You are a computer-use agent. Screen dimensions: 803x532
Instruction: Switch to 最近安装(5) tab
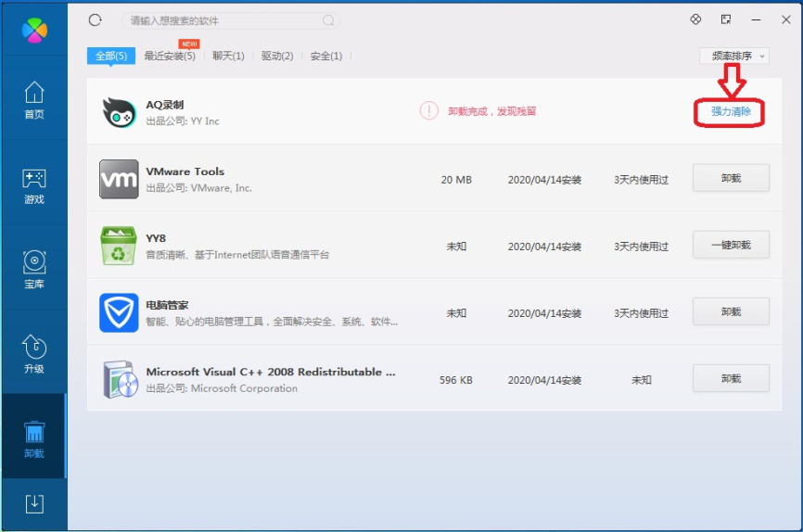pos(170,57)
